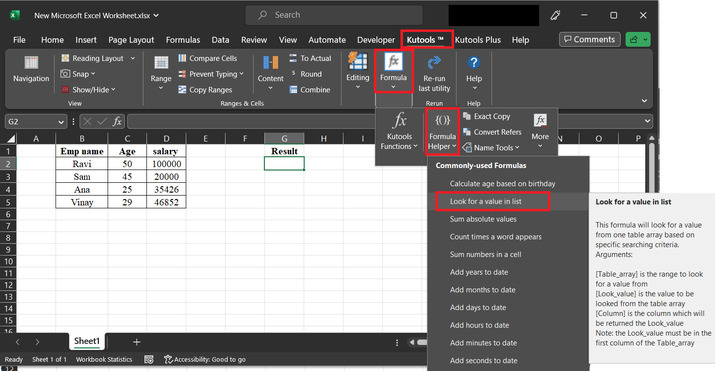The width and height of the screenshot is (715, 371).
Task: Open the Snap camera tool
Action: click(78, 74)
